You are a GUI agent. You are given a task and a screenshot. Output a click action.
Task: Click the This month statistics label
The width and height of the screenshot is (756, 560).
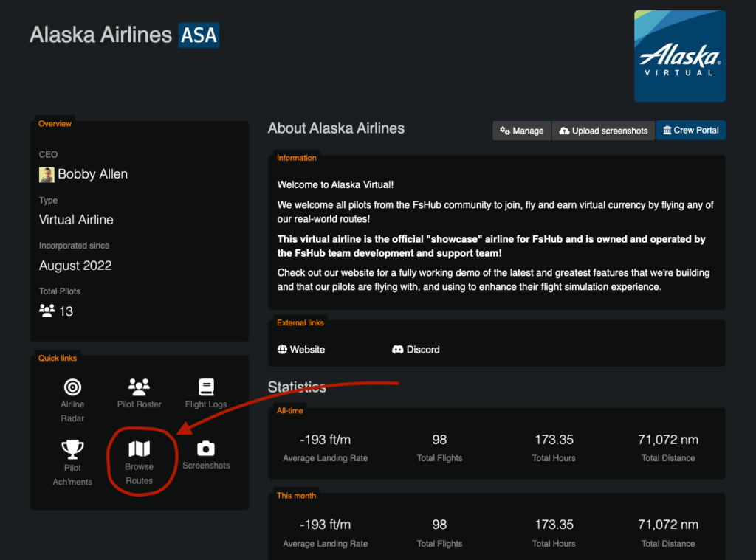297,495
